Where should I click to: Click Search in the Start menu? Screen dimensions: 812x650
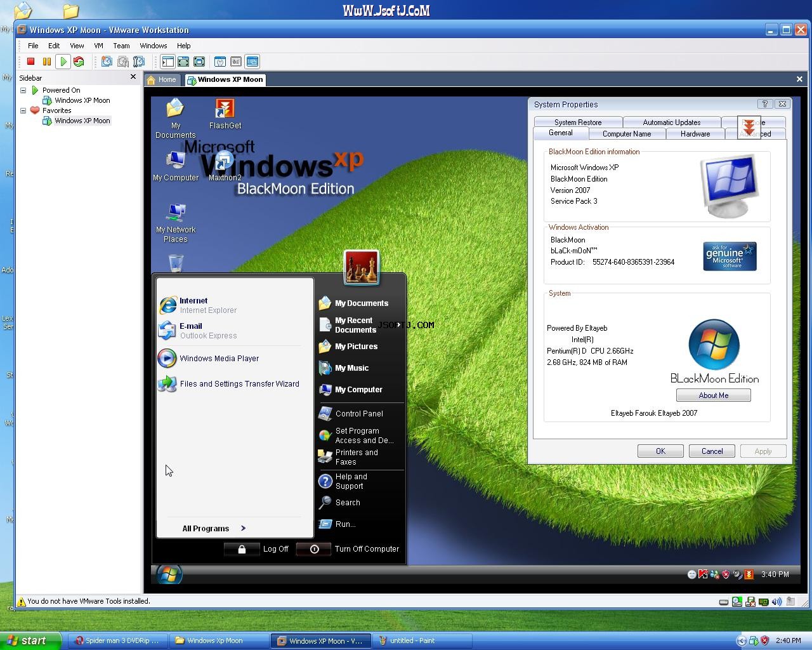pyautogui.click(x=360, y=503)
